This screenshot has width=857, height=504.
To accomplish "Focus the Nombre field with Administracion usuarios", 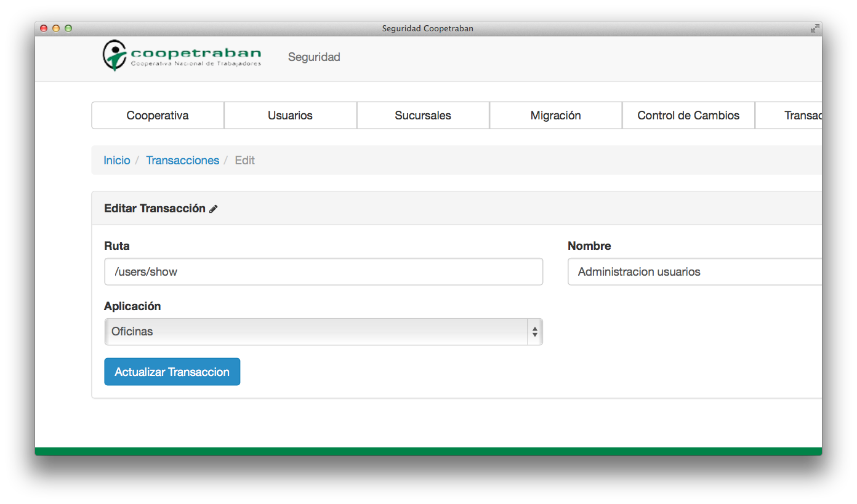I will [694, 271].
